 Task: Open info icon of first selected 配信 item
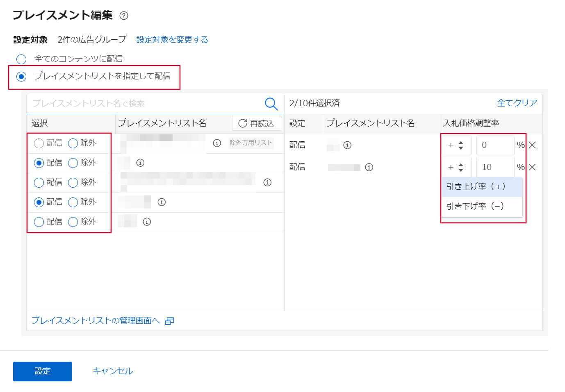click(347, 145)
